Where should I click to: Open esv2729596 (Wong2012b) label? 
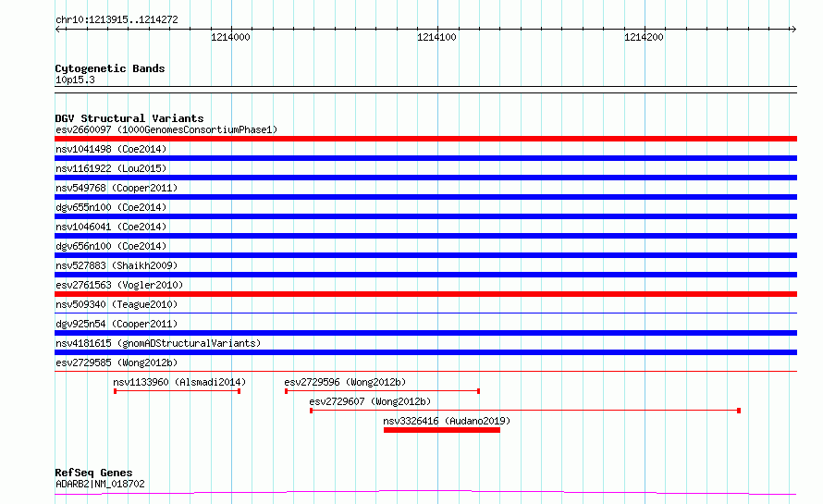coord(345,382)
